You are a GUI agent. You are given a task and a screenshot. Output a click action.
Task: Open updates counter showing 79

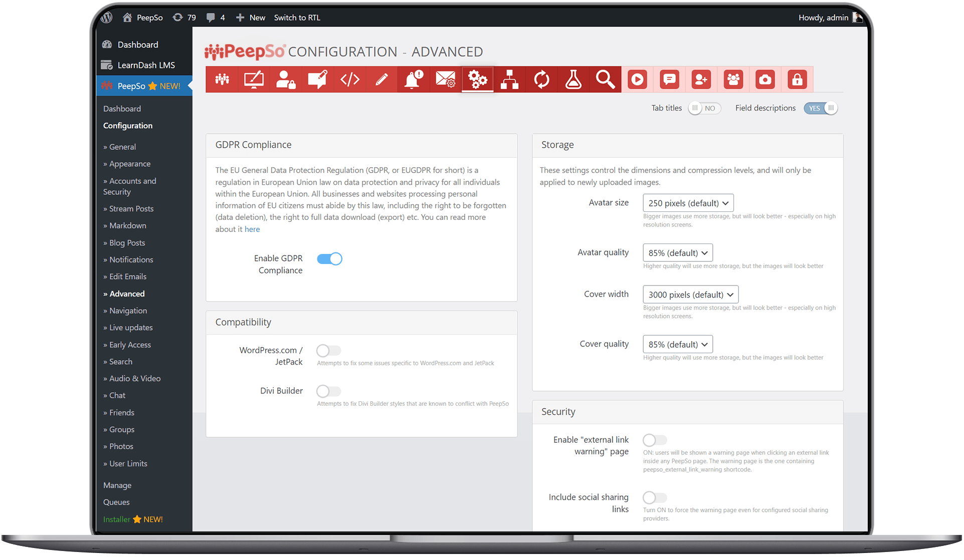pyautogui.click(x=184, y=18)
